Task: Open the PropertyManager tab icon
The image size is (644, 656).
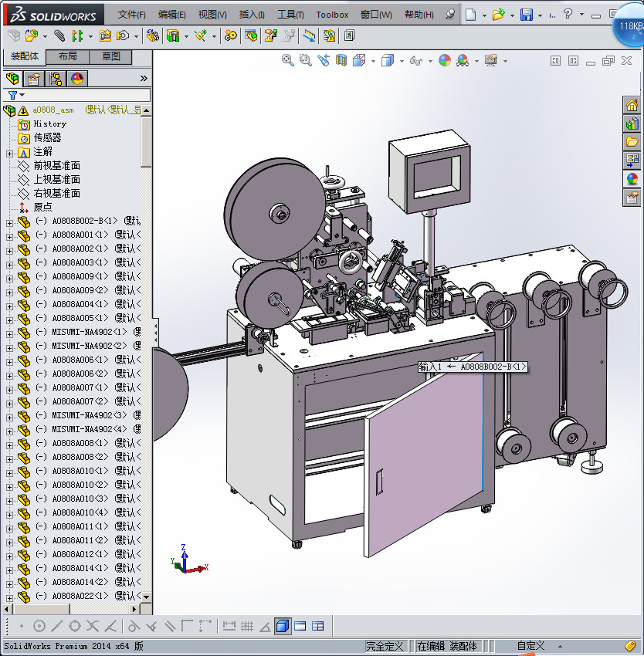Action: (x=34, y=78)
